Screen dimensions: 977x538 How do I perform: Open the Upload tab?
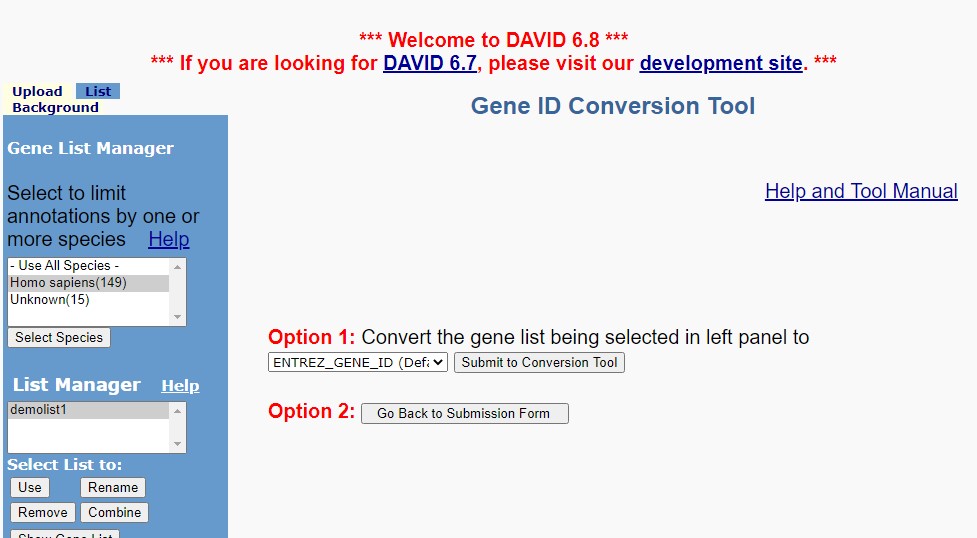tap(37, 92)
